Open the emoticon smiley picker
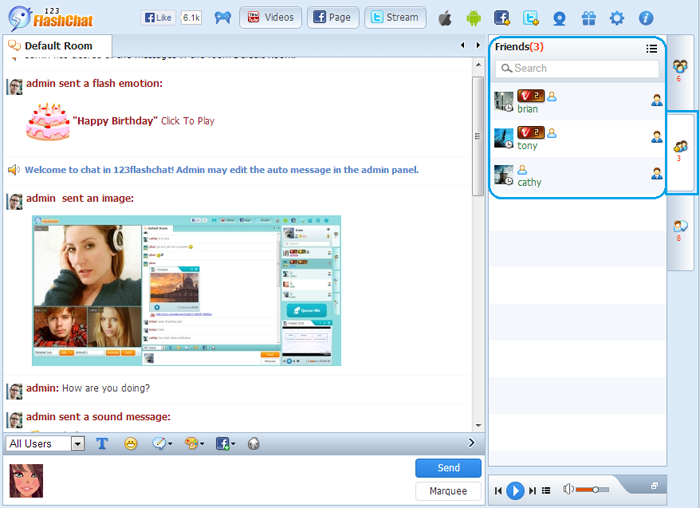700x508 pixels. [x=131, y=443]
